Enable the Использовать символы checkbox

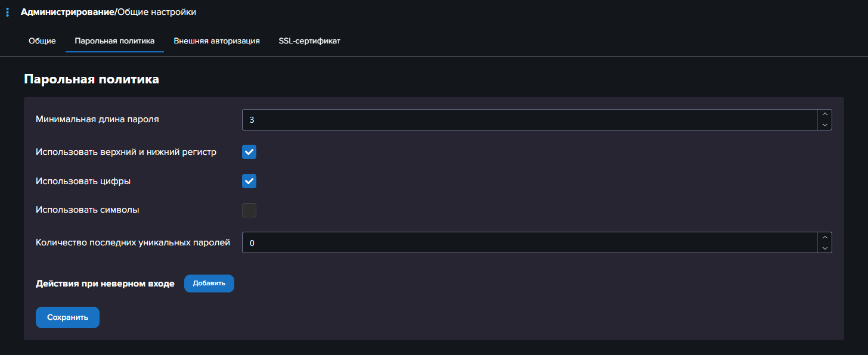pyautogui.click(x=249, y=210)
